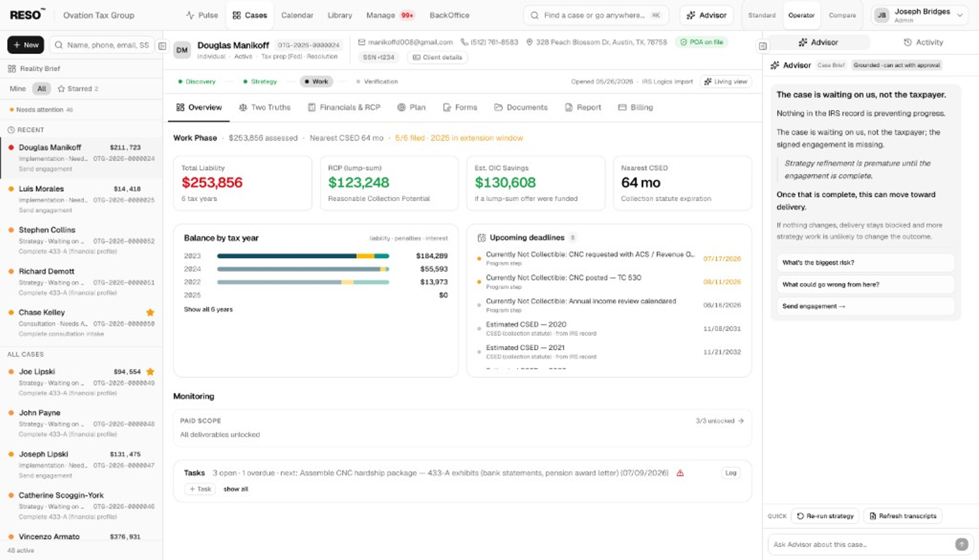This screenshot has width=979, height=560.
Task: Filter case list to Mine
Action: tap(18, 89)
